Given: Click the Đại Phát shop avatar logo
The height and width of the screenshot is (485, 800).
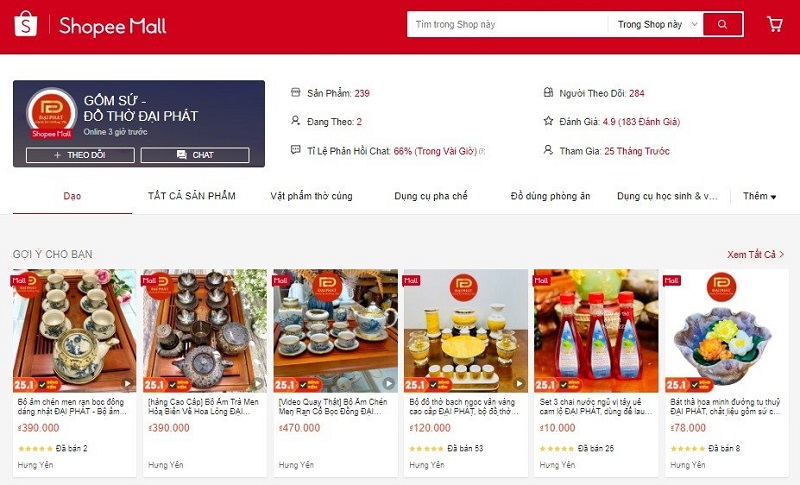Looking at the screenshot, I should pyautogui.click(x=51, y=112).
